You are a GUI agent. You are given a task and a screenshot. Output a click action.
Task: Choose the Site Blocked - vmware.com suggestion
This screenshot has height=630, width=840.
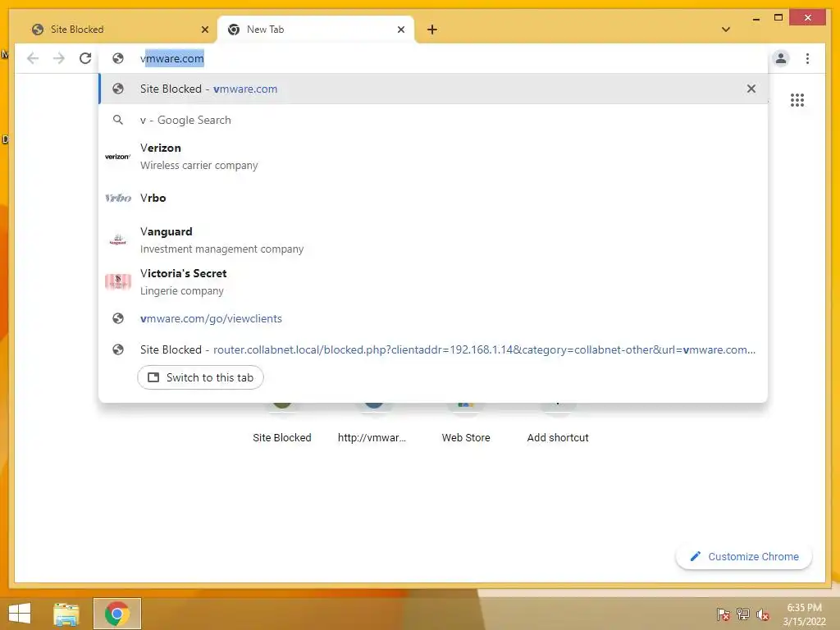click(x=433, y=89)
